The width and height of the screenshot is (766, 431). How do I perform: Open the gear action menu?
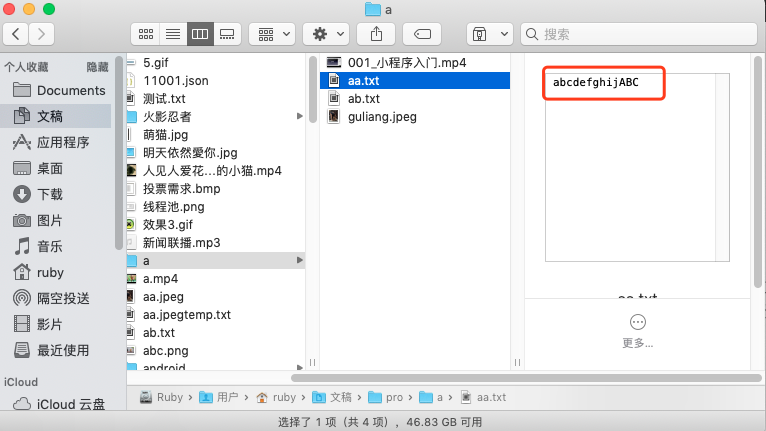(326, 34)
